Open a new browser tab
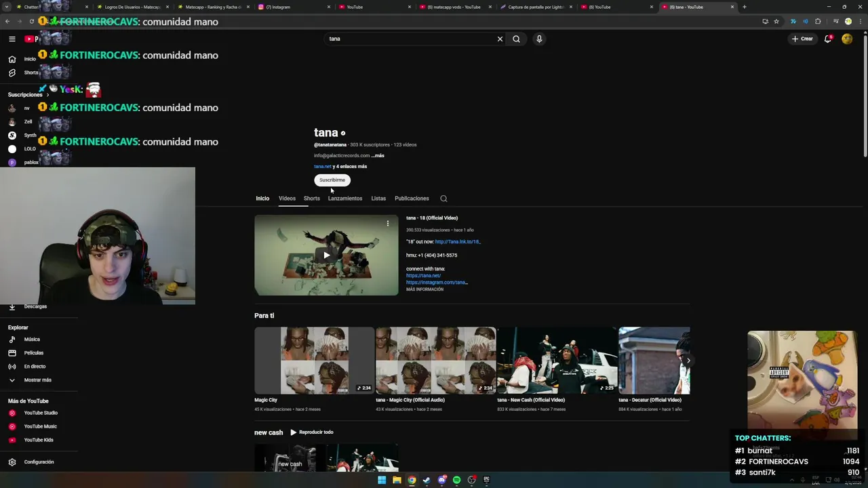The width and height of the screenshot is (868, 488). coord(745,7)
